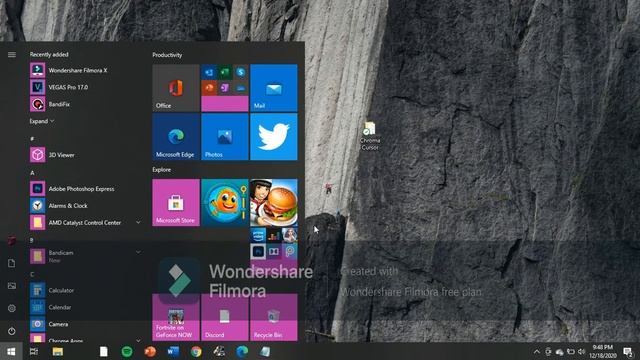This screenshot has height=360, width=640.
Task: Click the Prime Video icon in Play folder tile
Action: click(258, 235)
